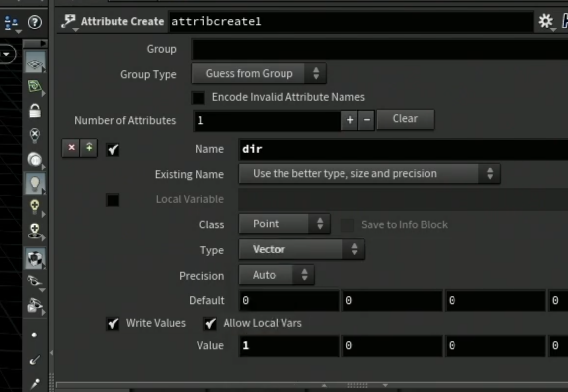568x392 pixels.
Task: Click the Group input field
Action: (x=380, y=49)
